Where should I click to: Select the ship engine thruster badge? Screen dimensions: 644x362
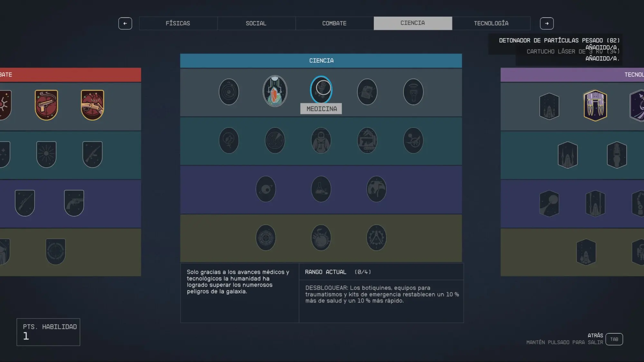coord(617,155)
